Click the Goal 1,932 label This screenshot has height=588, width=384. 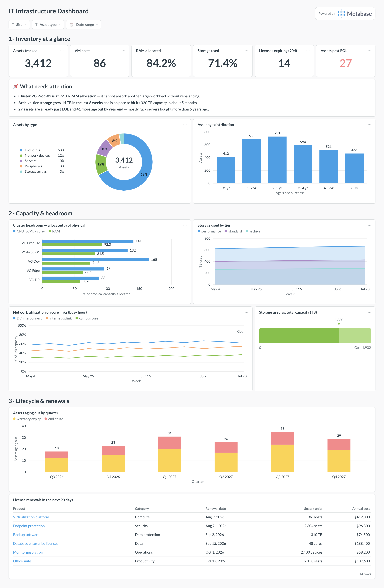pos(363,348)
